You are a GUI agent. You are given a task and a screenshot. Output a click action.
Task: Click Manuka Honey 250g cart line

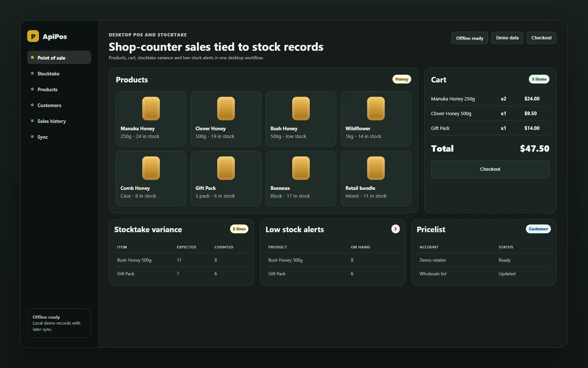click(490, 99)
